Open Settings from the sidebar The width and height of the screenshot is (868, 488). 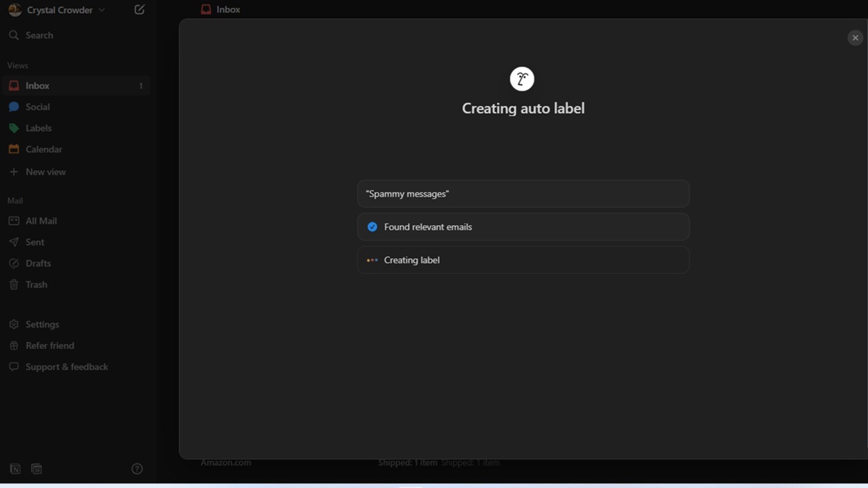click(x=42, y=324)
